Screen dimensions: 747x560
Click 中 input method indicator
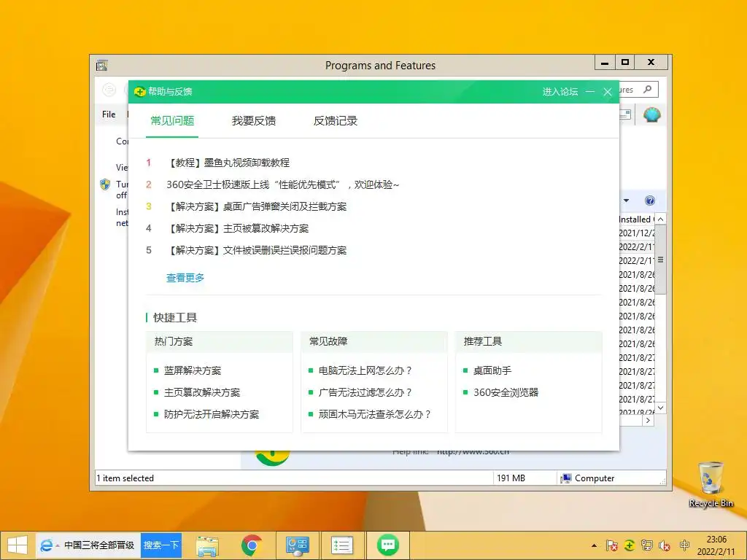coord(684,545)
